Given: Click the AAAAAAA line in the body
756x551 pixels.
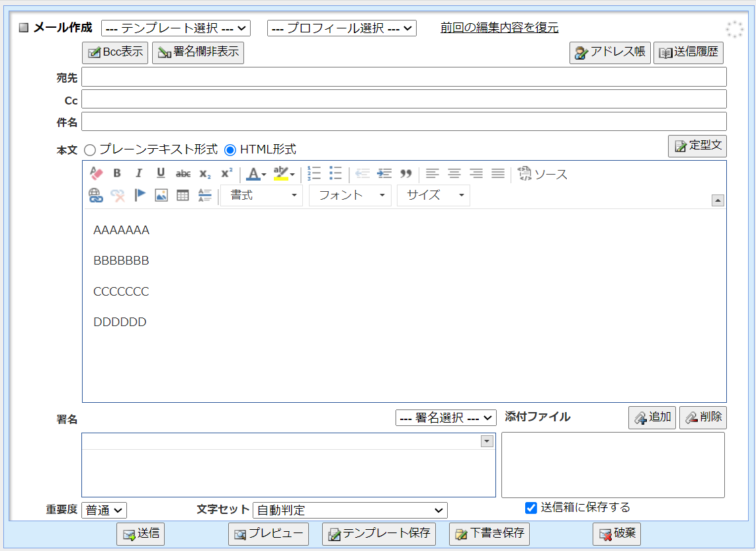Looking at the screenshot, I should coord(122,230).
